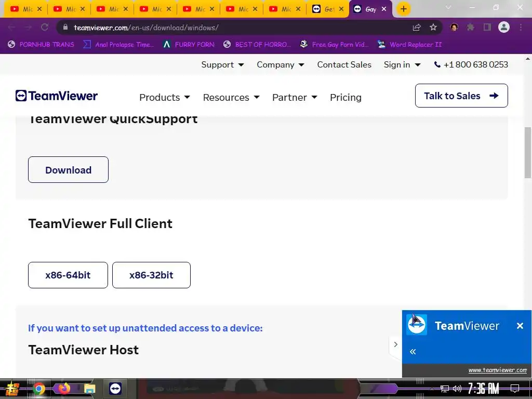Click the Talk to Sales button

pos(461,96)
